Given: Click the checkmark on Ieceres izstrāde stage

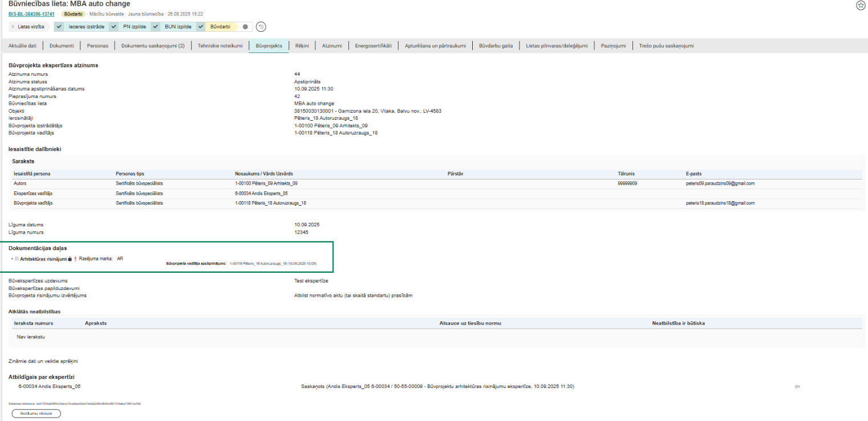Looking at the screenshot, I should pyautogui.click(x=59, y=27).
